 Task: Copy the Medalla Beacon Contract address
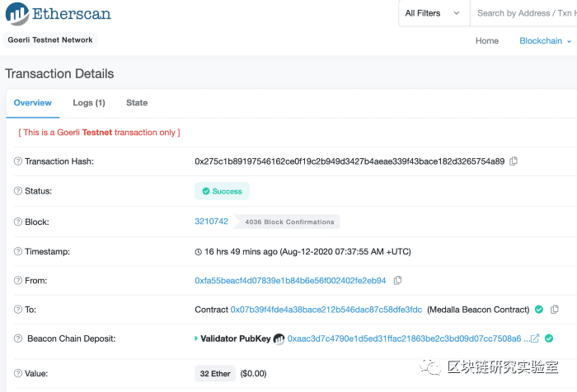(x=555, y=310)
